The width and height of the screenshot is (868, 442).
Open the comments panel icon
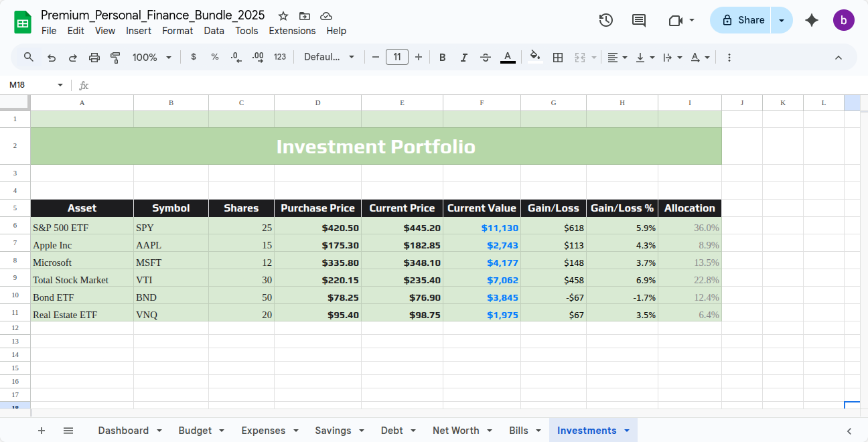(639, 20)
